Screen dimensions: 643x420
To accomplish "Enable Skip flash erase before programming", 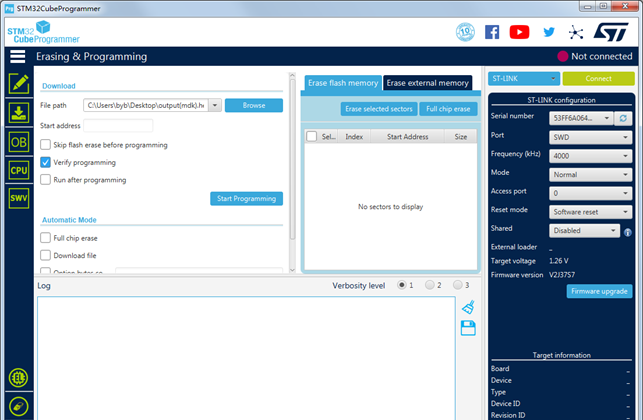I will (x=46, y=145).
